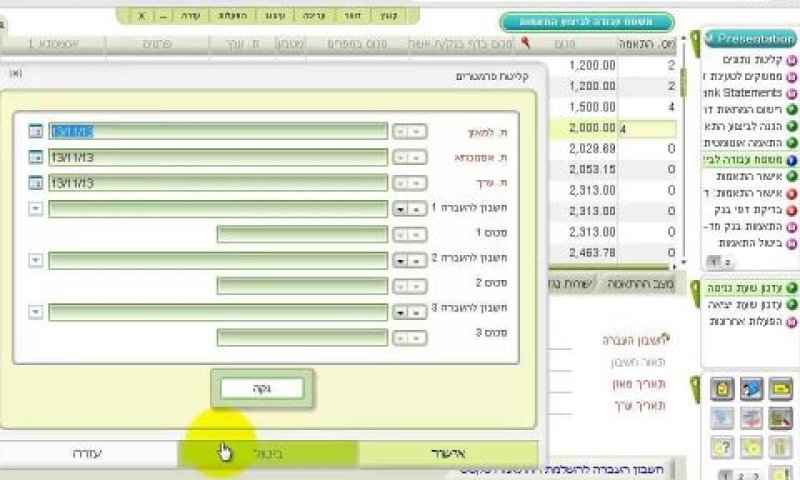Click the נקה clear button

tap(262, 389)
